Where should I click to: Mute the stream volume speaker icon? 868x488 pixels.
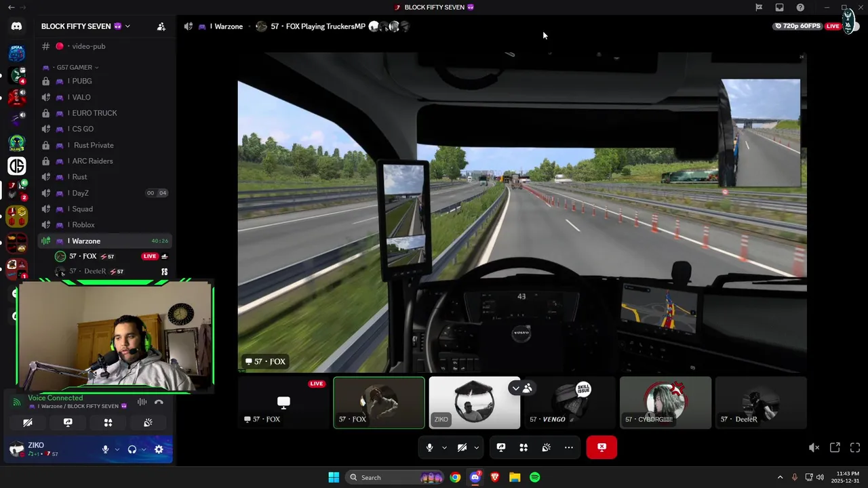coord(814,447)
